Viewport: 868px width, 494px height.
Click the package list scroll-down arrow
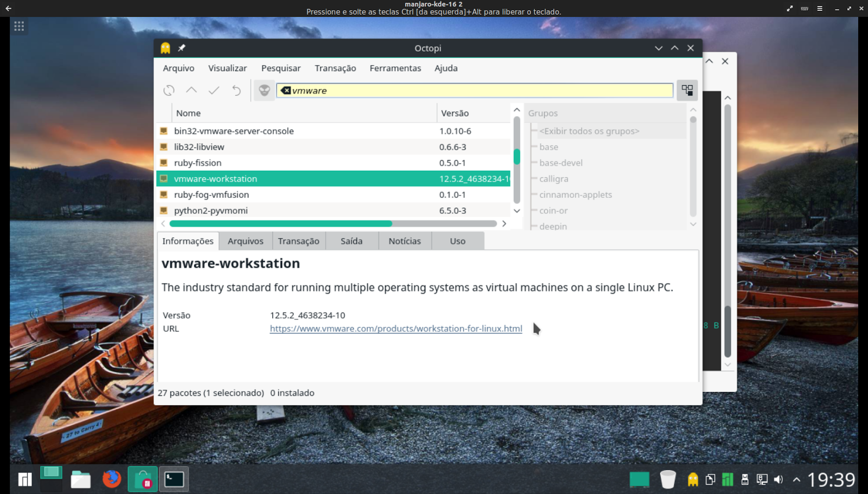pyautogui.click(x=517, y=211)
